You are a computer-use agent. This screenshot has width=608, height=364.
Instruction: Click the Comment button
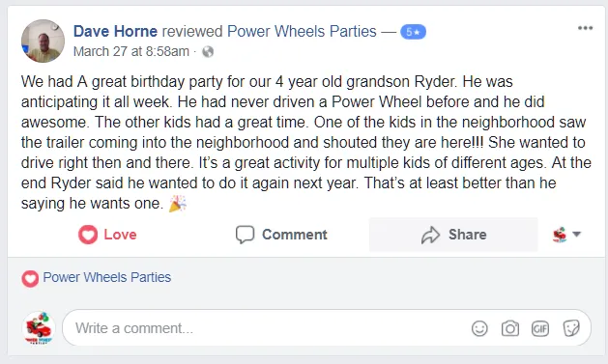281,235
